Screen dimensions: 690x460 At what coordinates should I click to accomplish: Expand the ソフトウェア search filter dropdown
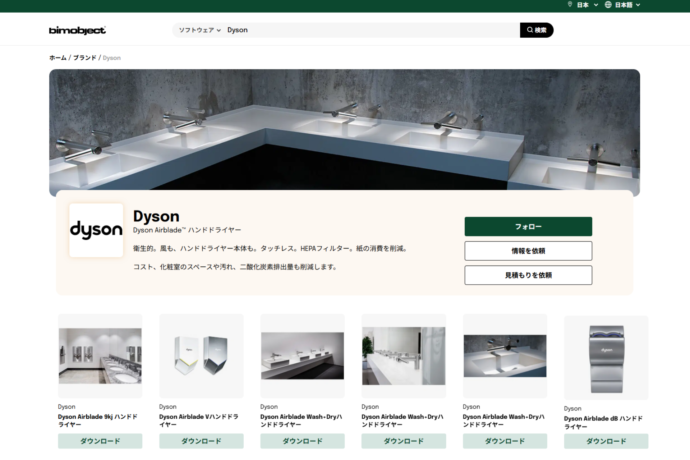pos(199,30)
